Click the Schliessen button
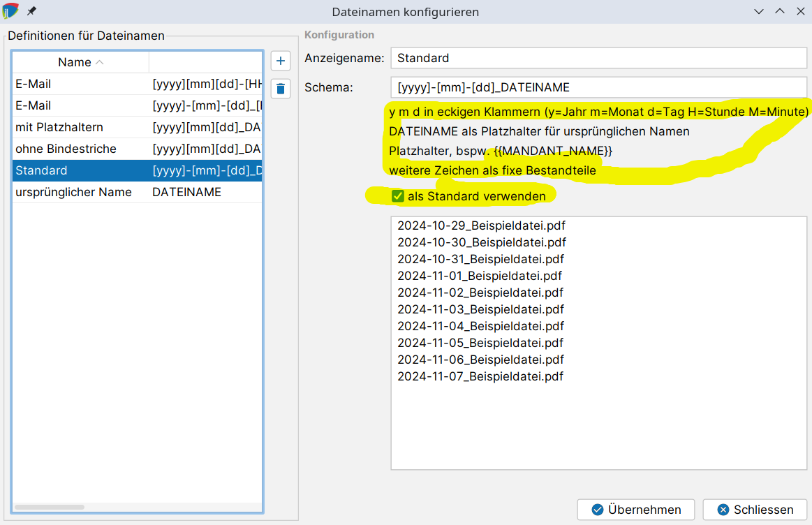The width and height of the screenshot is (812, 525). 755,510
